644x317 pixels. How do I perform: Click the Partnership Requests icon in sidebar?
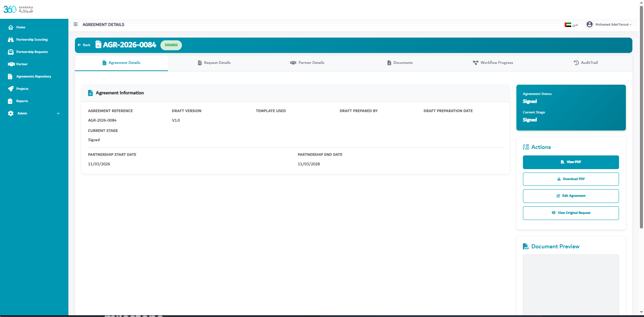[x=11, y=52]
